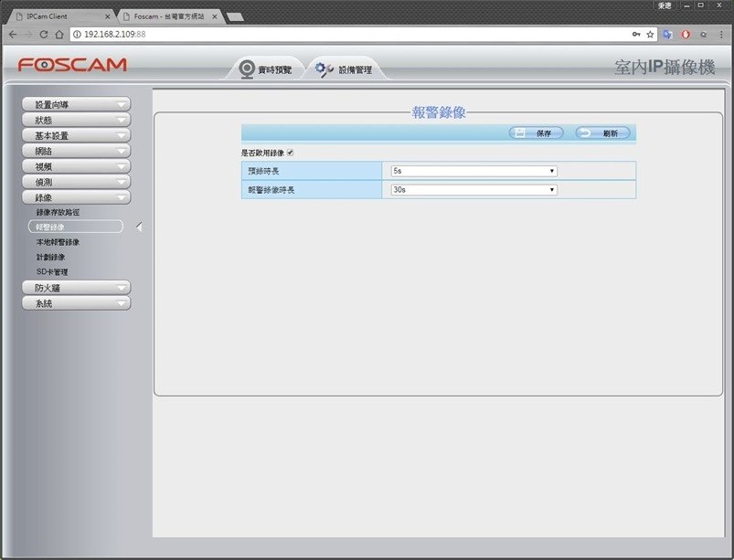Image resolution: width=734 pixels, height=560 pixels.
Task: Open 本地報警錄像 submenu item
Action: point(59,242)
